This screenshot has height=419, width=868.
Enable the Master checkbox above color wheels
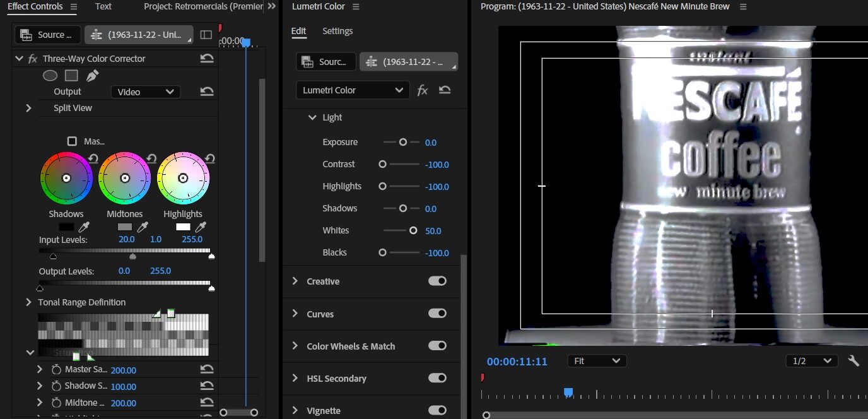72,141
